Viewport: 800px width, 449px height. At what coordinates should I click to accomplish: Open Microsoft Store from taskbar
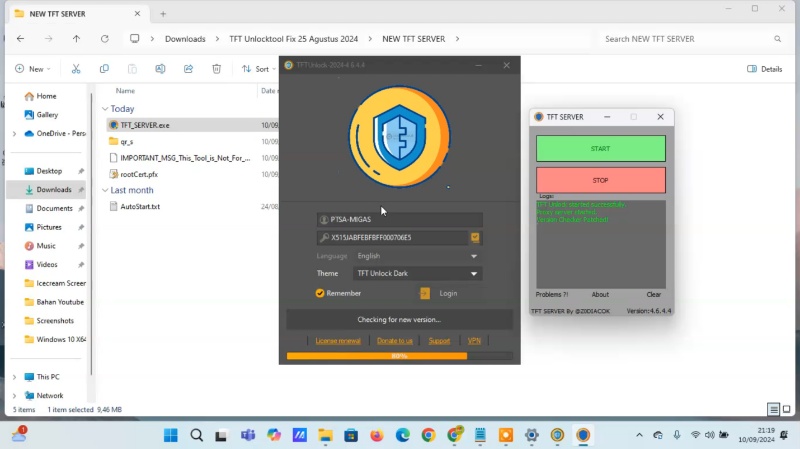pyautogui.click(x=351, y=435)
